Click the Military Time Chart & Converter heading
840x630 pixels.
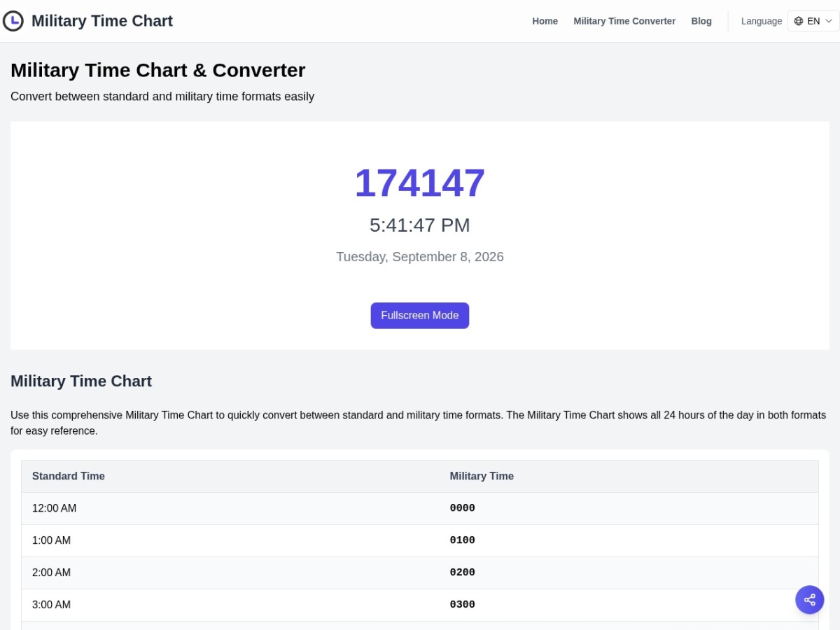click(158, 71)
